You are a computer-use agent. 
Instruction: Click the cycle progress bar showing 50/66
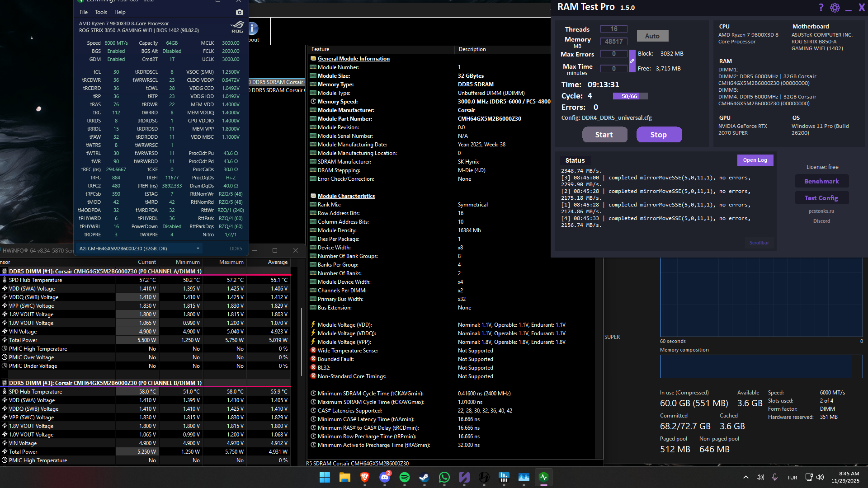630,96
